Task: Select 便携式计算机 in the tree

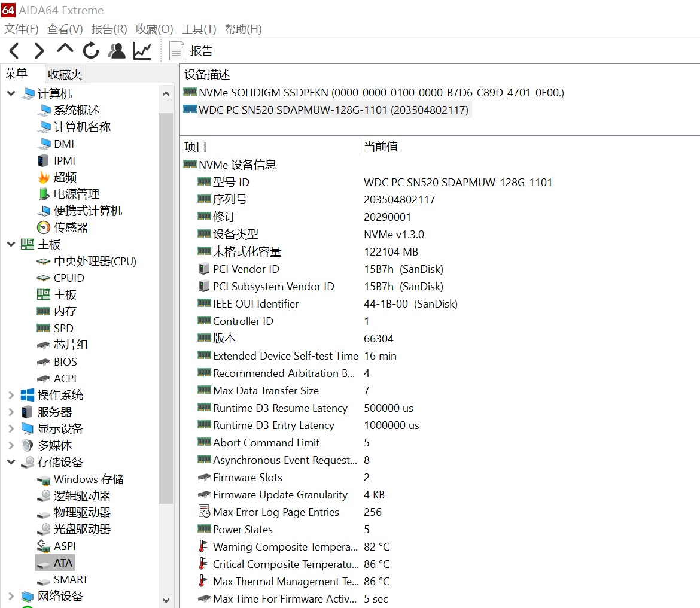Action: 88,211
